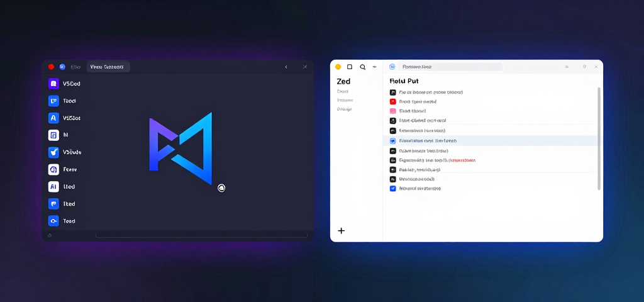Image resolution: width=644 pixels, height=302 pixels.
Task: Open the first item under the Zed heading
Action: tap(343, 91)
